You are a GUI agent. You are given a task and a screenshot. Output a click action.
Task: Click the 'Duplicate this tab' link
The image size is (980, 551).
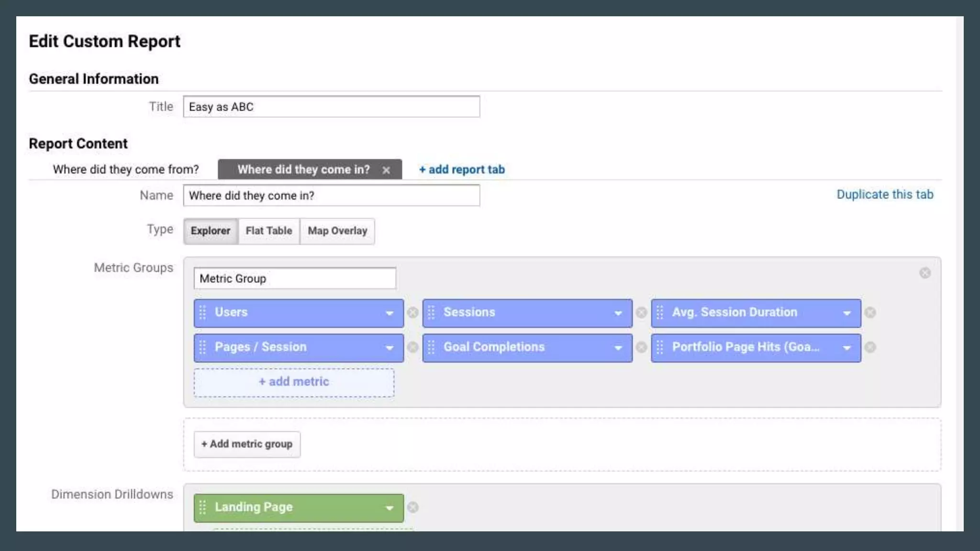(x=885, y=195)
